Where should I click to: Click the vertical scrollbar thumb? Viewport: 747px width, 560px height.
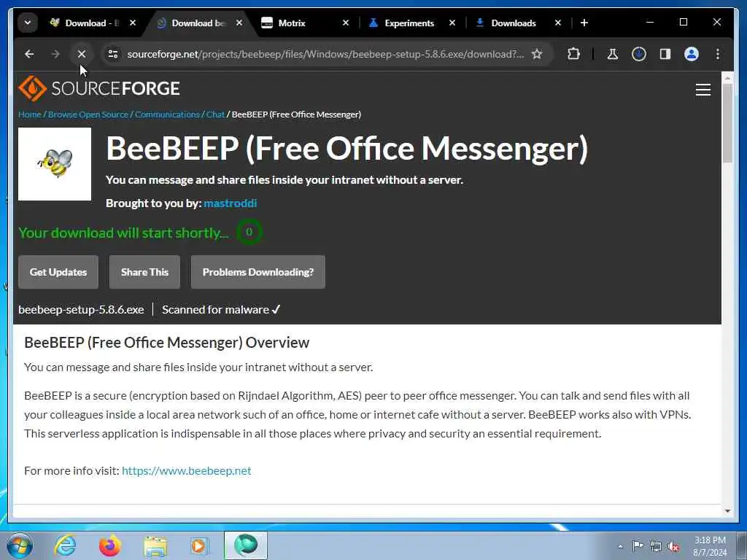tap(727, 122)
